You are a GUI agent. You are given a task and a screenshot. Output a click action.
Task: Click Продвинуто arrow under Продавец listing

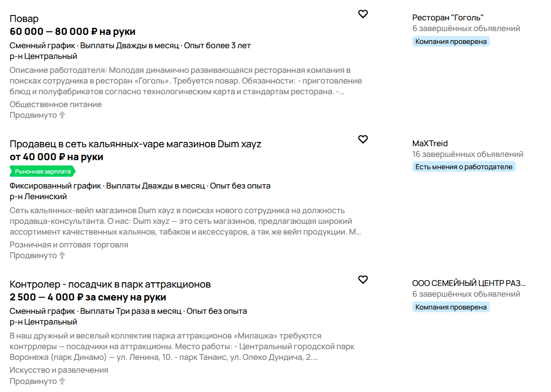tap(62, 255)
